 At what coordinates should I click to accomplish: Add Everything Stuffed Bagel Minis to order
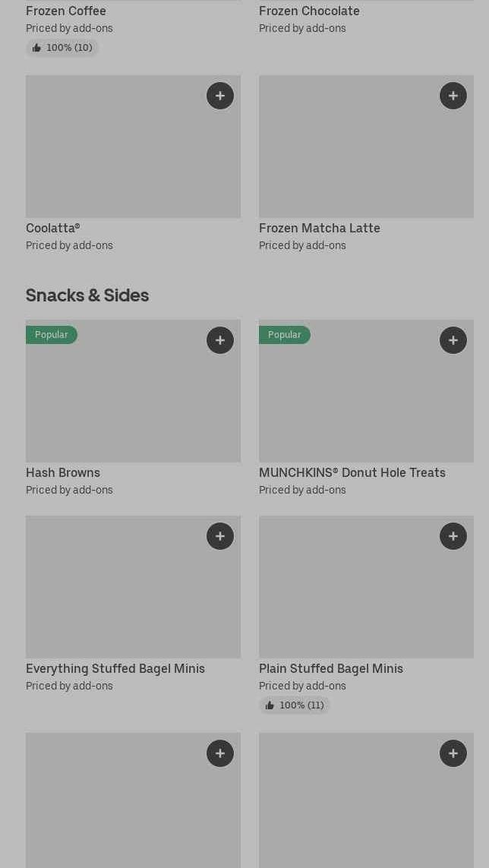[x=220, y=536]
